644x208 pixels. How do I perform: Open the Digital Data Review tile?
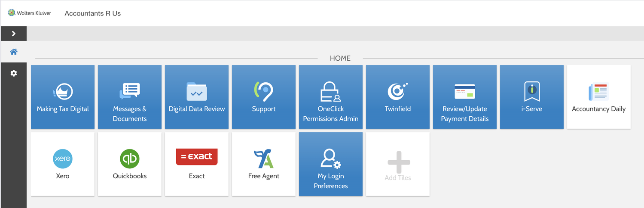pos(197,97)
